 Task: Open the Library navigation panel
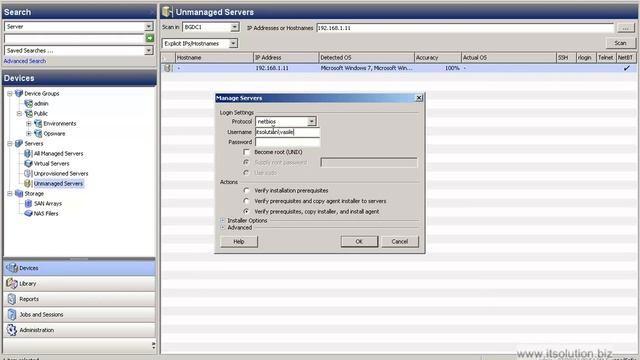[x=79, y=284]
